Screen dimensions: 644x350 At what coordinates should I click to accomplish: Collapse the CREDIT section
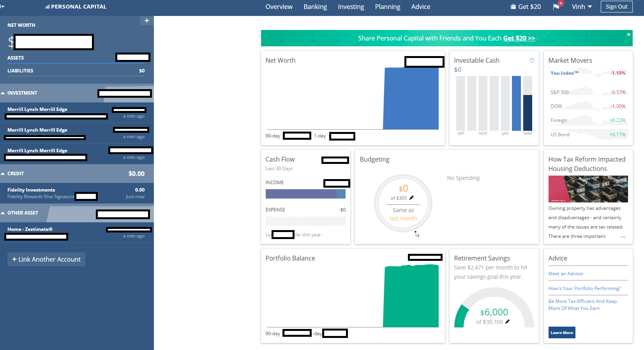click(3, 174)
